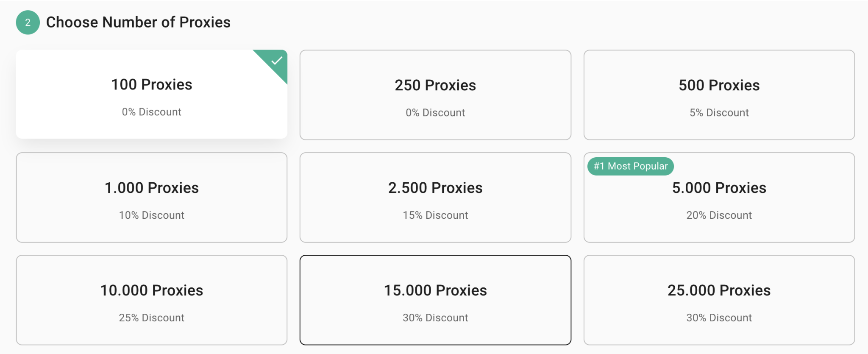Click the 5% Discount label under 500 Proxies
This screenshot has width=868, height=354.
coord(719,112)
